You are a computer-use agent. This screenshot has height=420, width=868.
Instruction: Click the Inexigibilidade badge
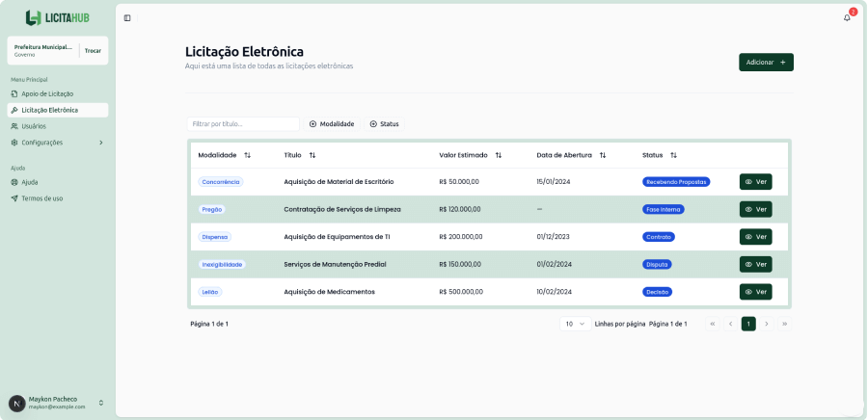click(222, 265)
